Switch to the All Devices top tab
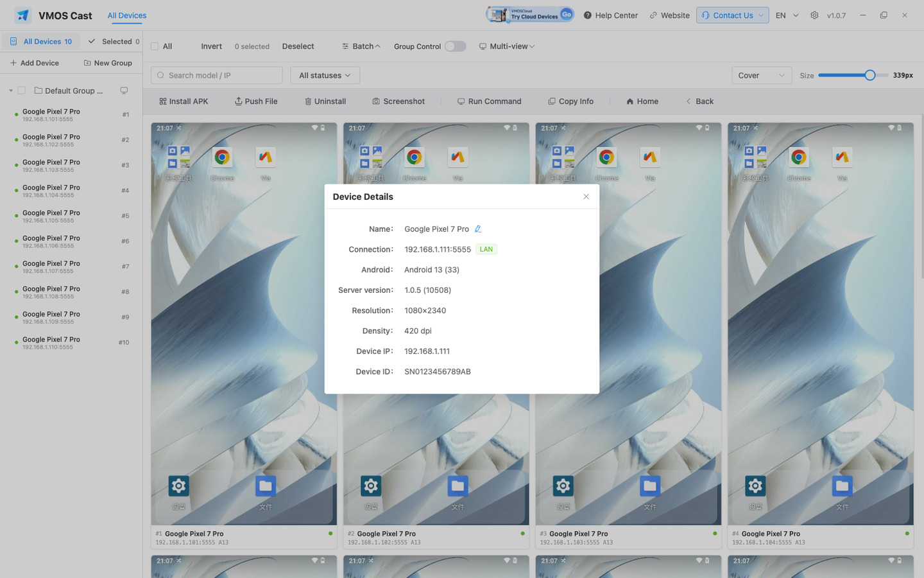 point(127,15)
